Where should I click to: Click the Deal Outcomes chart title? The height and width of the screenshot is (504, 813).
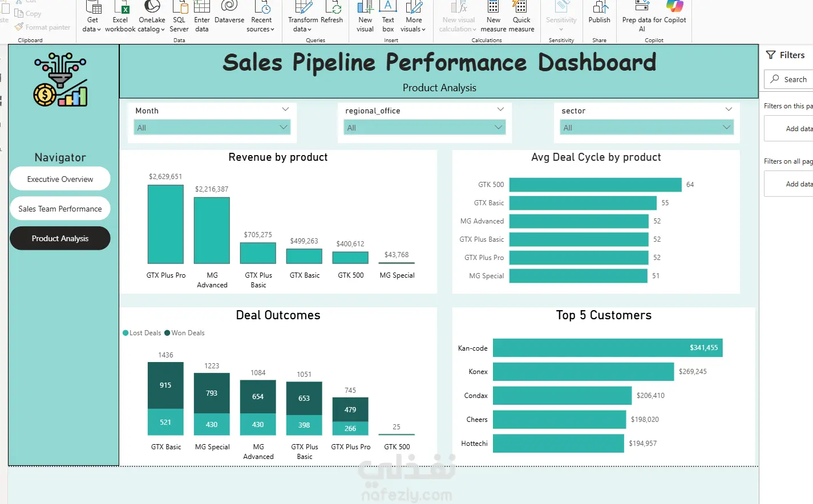278,315
